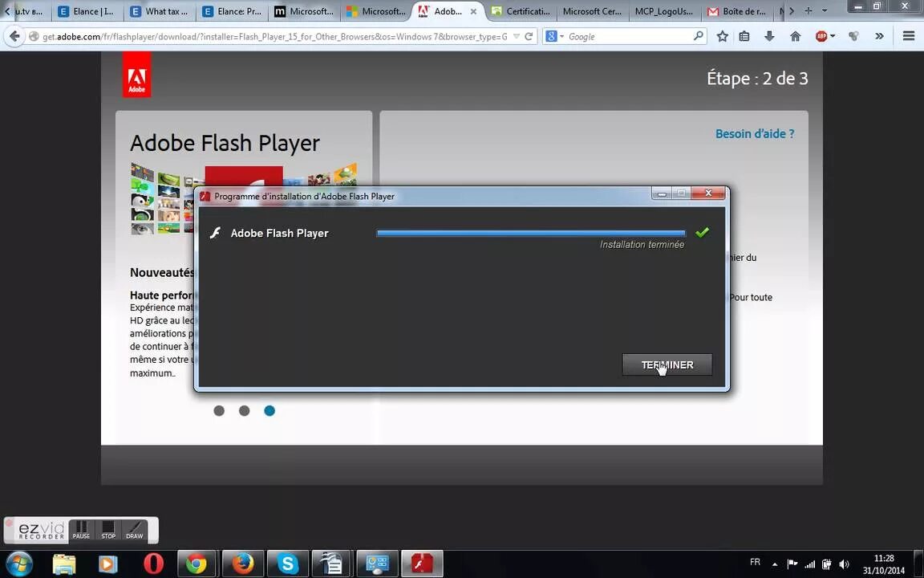This screenshot has width=924, height=578.
Task: Click the TERMINER button in the installer
Action: pos(667,364)
